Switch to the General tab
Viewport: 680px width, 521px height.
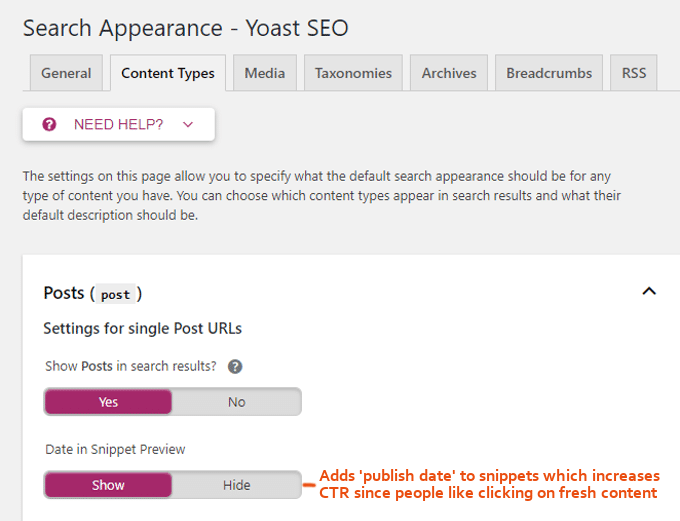click(x=66, y=73)
